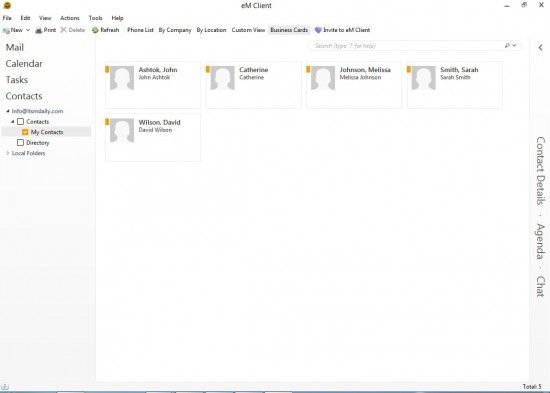Click the yellow category tag on Ashtok card
The image size is (550, 393).
pyautogui.click(x=107, y=69)
